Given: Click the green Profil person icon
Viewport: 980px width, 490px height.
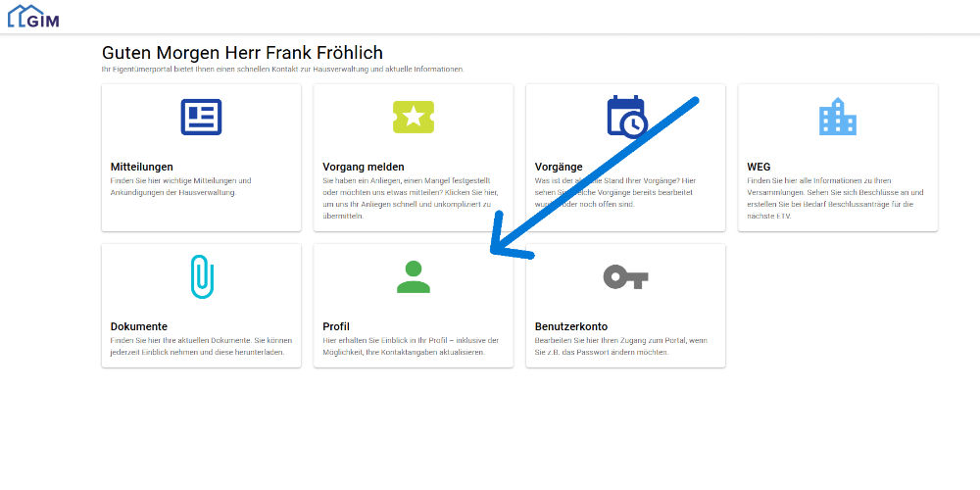Looking at the screenshot, I should pos(414,277).
